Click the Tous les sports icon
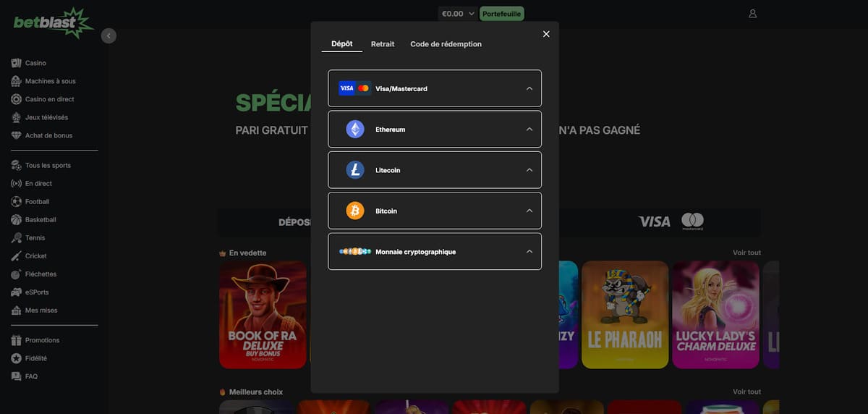Screen dimensions: 868x414 pyautogui.click(x=17, y=165)
